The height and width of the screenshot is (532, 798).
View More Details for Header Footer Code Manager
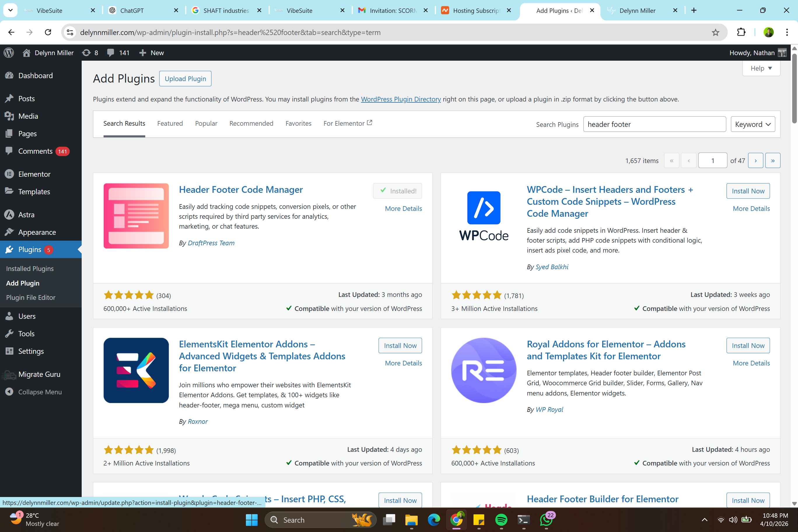click(403, 209)
